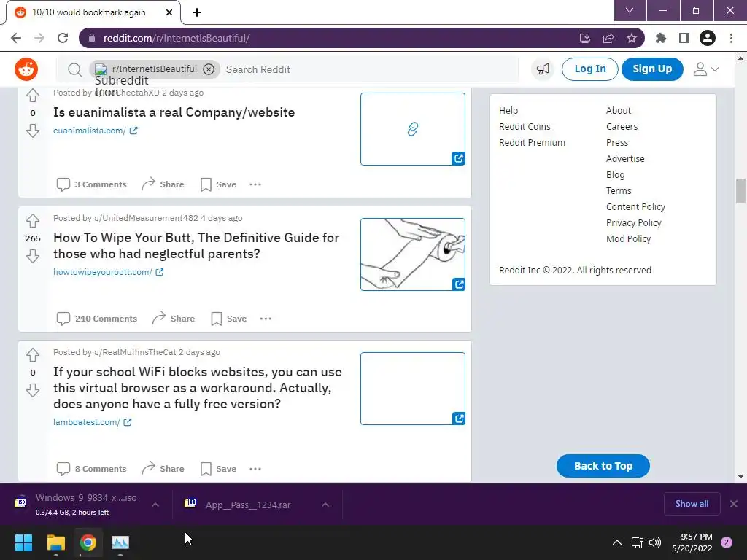Viewport: 747px width, 560px height.
Task: Upvote the euanimalista post
Action: click(x=32, y=96)
